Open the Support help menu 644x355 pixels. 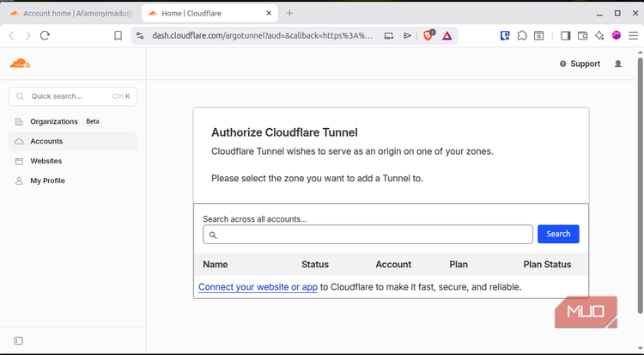tap(580, 64)
